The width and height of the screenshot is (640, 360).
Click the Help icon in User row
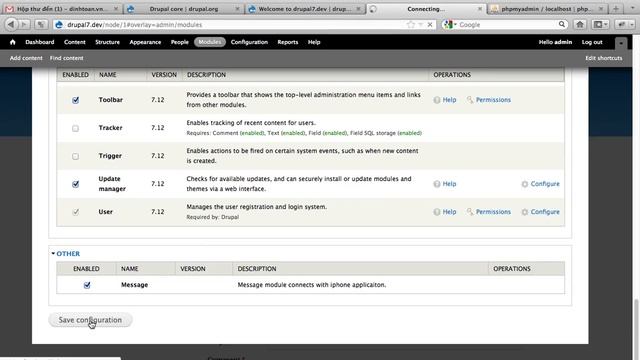[x=437, y=212]
